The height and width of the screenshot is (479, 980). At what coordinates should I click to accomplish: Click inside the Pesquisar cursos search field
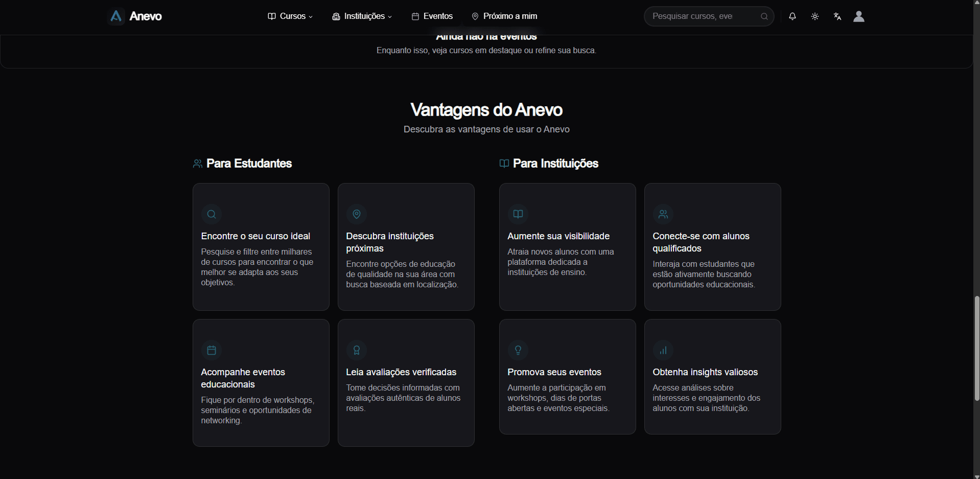point(700,16)
